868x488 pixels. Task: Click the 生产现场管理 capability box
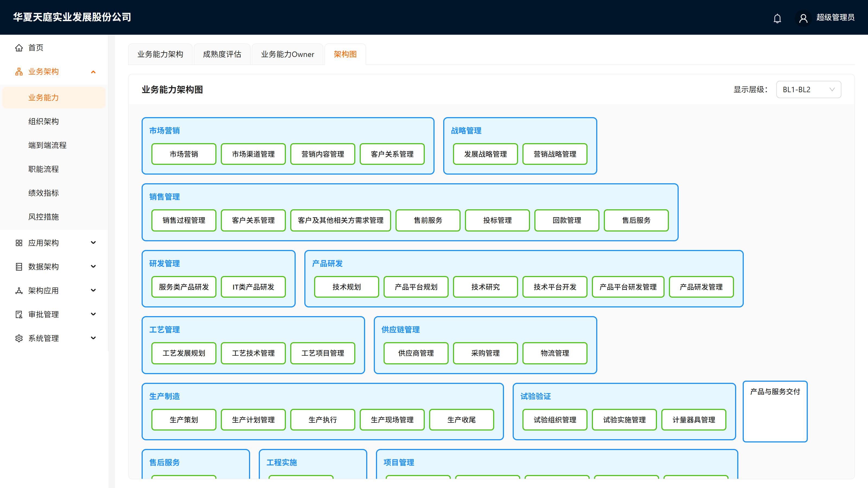[392, 420]
